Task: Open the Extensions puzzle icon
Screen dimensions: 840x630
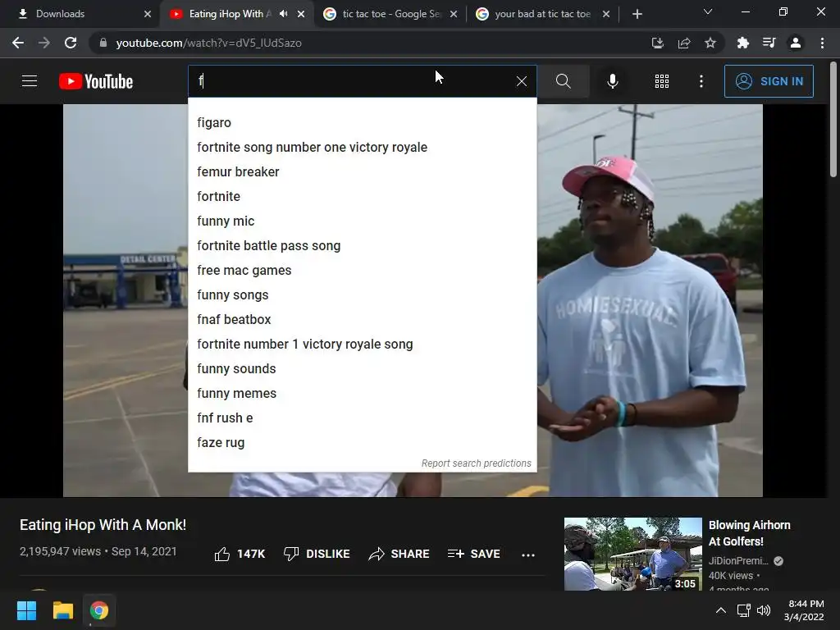Action: (x=742, y=43)
